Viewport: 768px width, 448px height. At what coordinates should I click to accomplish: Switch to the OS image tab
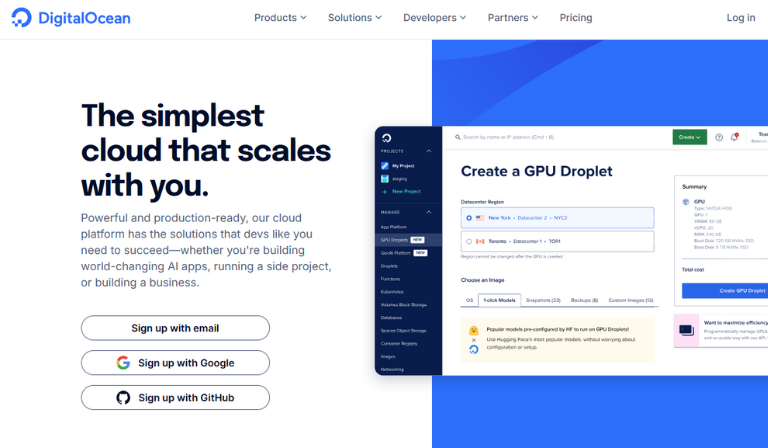click(x=469, y=300)
